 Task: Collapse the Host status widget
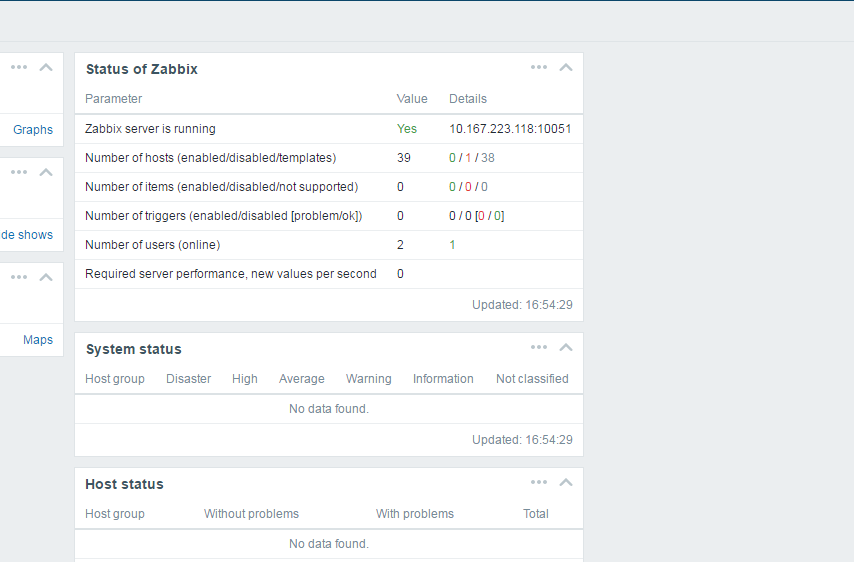[x=566, y=482]
